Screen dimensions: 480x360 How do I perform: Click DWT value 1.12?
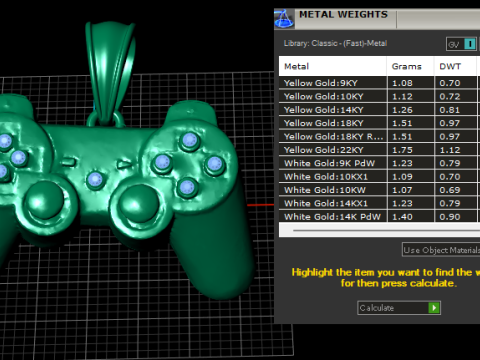click(x=450, y=150)
